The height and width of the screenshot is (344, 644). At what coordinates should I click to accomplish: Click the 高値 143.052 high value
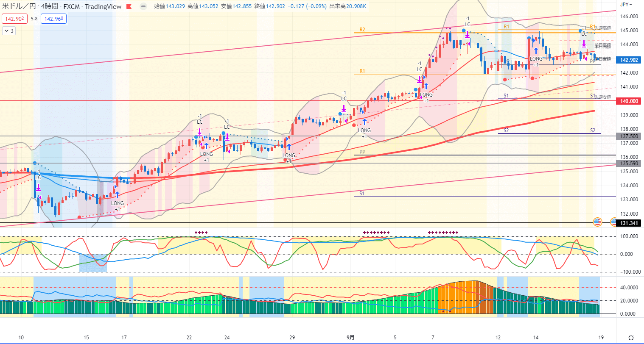click(203, 6)
